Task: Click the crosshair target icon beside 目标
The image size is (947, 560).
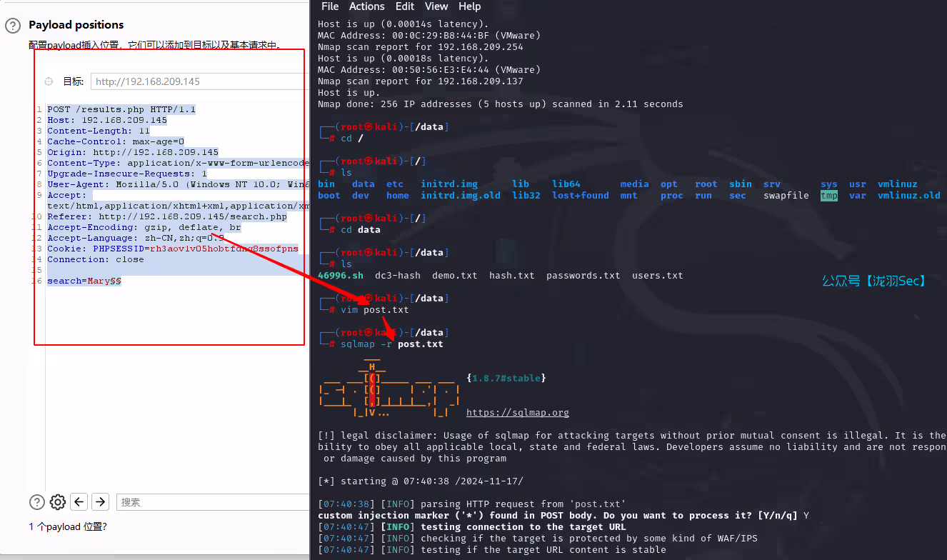Action: 49,81
